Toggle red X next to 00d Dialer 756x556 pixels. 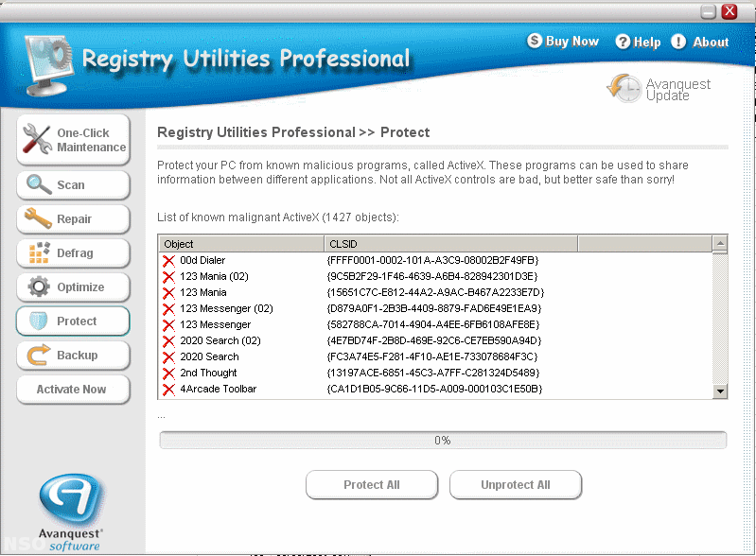pos(168,261)
